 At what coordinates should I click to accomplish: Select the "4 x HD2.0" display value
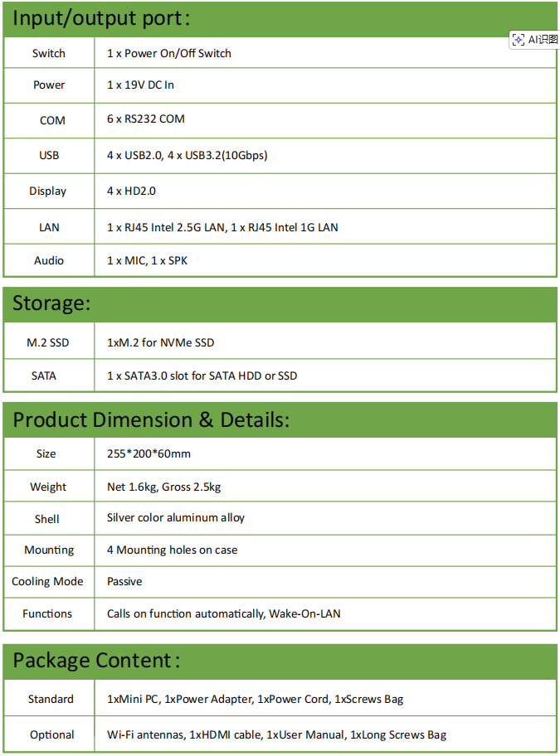coord(131,191)
